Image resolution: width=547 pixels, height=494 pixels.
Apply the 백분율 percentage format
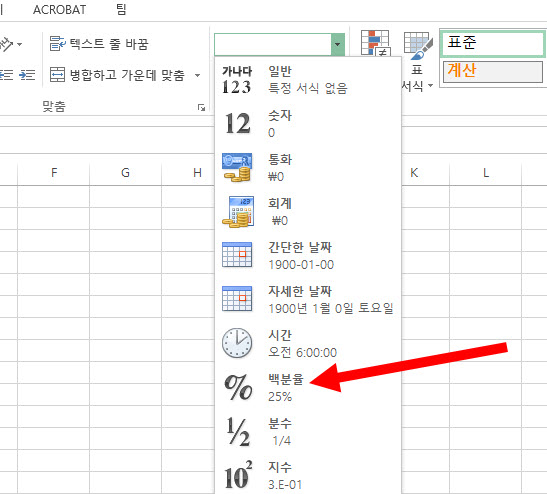pyautogui.click(x=308, y=387)
